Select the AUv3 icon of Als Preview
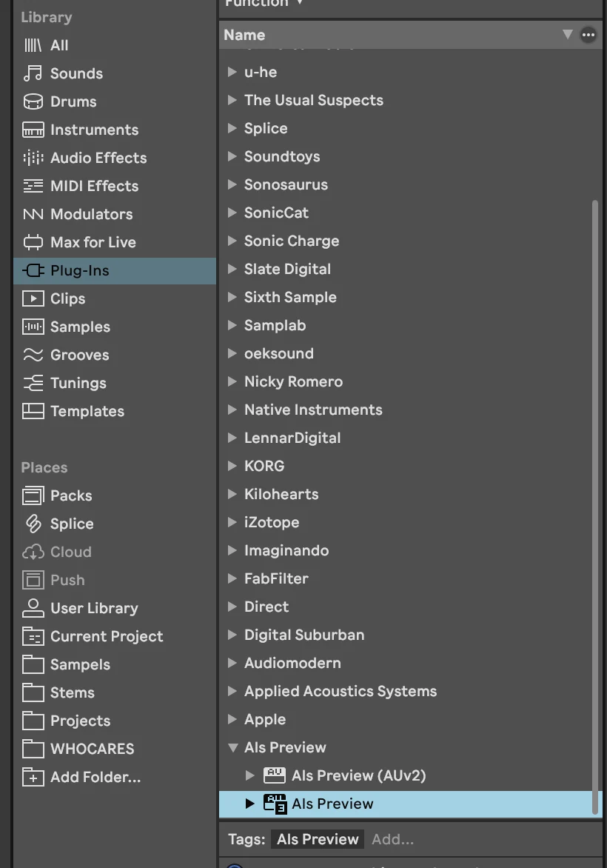607x868 pixels. pyautogui.click(x=275, y=804)
